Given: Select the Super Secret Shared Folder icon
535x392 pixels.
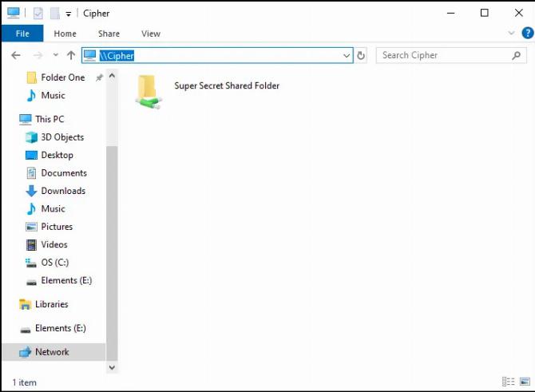Looking at the screenshot, I should [x=149, y=92].
